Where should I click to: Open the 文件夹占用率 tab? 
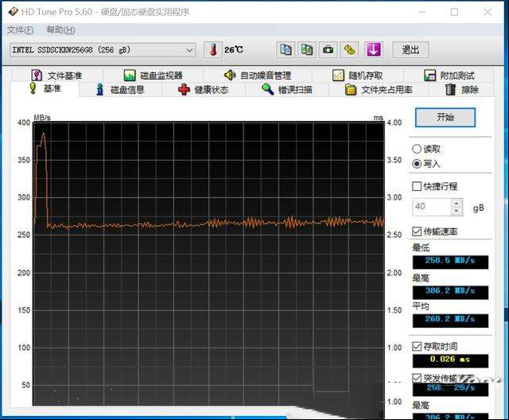tap(379, 90)
